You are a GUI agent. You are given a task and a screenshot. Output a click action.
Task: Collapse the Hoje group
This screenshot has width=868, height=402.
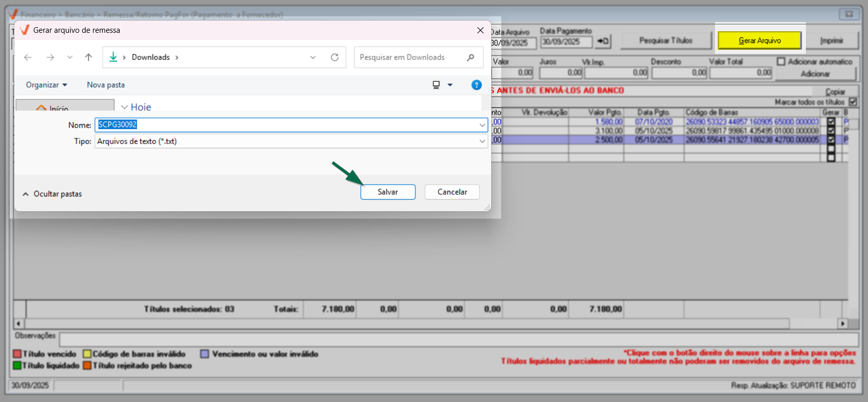[x=124, y=107]
